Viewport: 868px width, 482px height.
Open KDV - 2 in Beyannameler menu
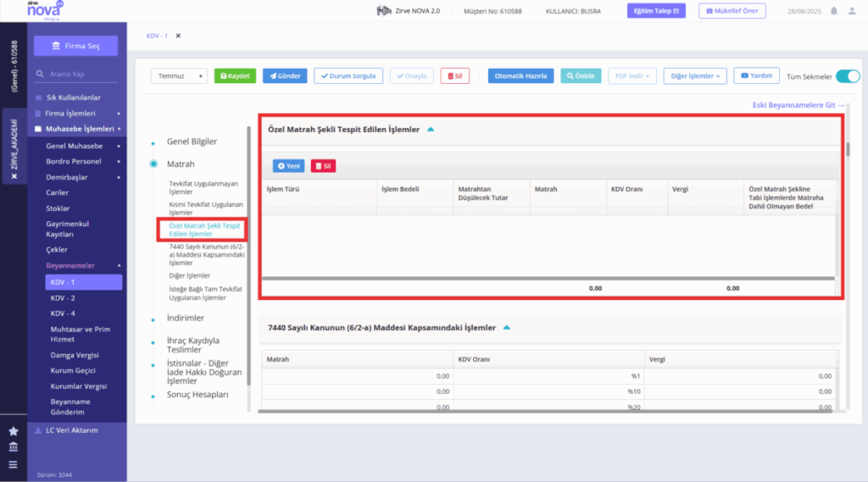pyautogui.click(x=63, y=297)
